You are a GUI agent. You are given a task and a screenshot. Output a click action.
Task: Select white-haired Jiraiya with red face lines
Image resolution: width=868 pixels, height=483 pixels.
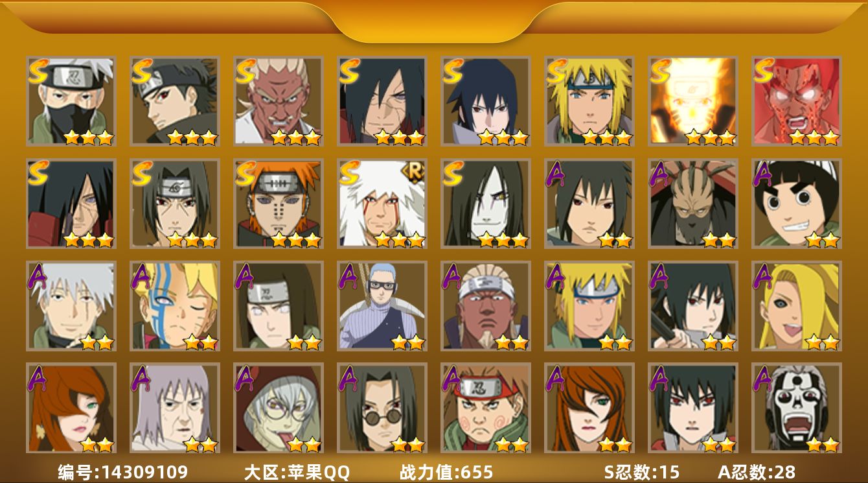coord(382,204)
